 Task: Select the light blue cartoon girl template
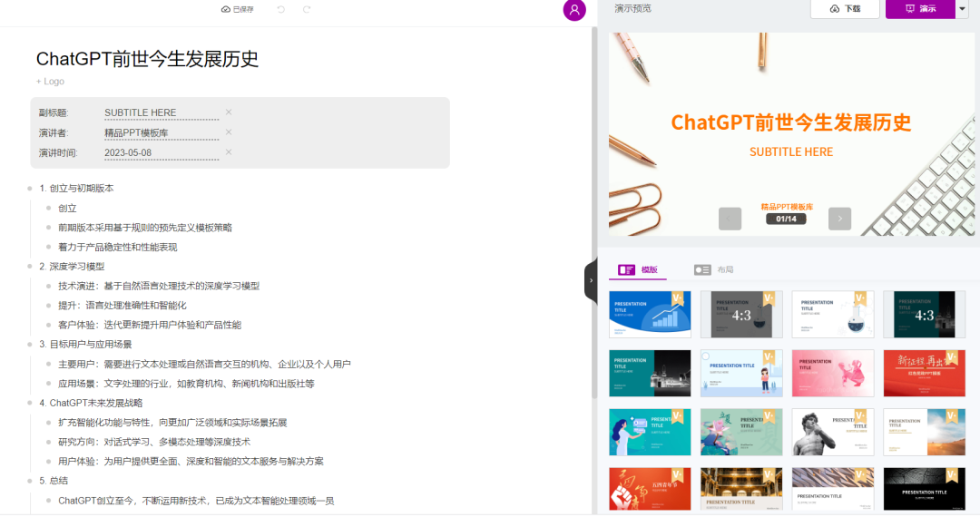click(x=741, y=374)
